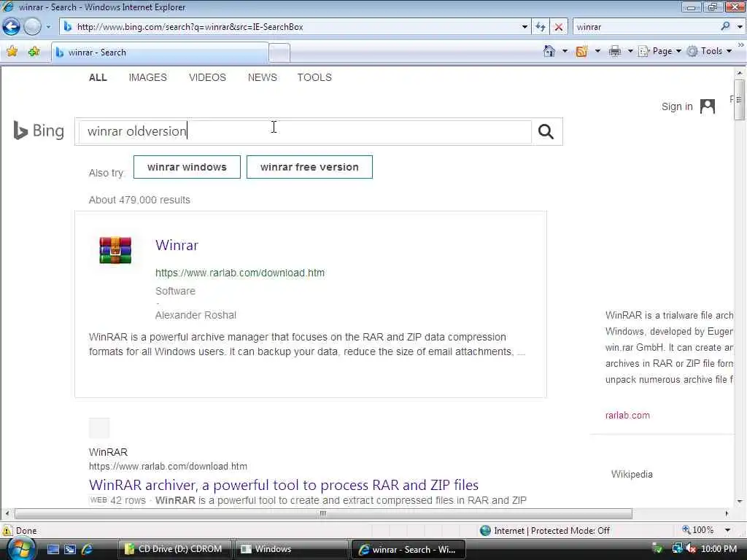
Task: Open the Favorites Center star icon
Action: [x=12, y=52]
